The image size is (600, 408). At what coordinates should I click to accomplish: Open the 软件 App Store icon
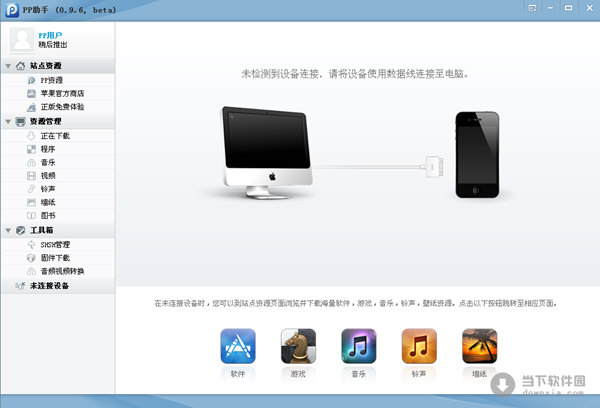238,346
